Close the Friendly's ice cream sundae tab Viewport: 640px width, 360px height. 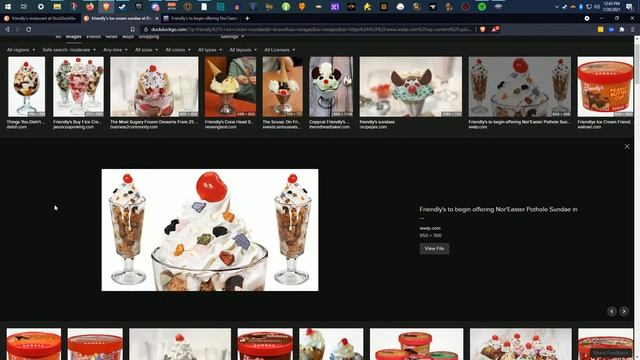pos(157,18)
